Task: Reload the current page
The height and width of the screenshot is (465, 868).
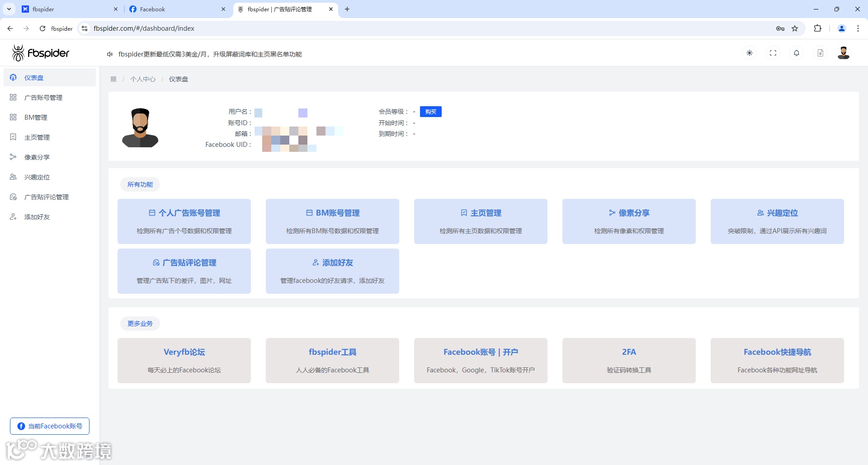Action: pos(42,28)
